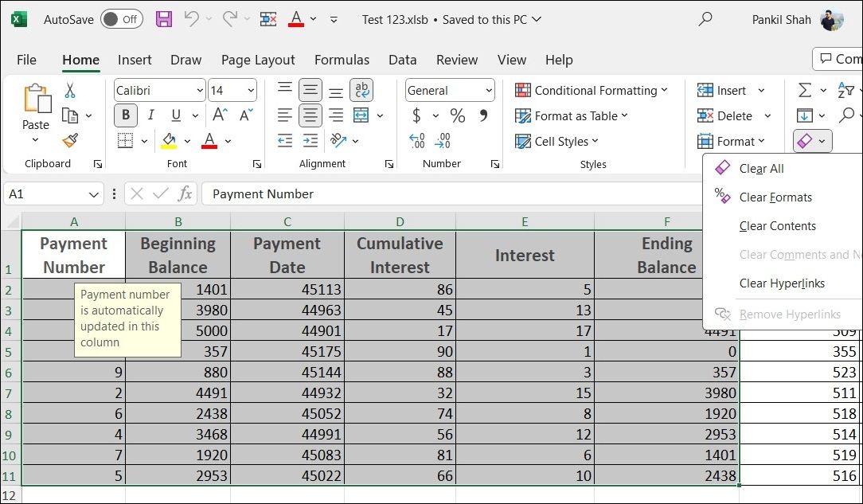Open Conditional Formatting options
This screenshot has height=504, width=863.
pos(592,90)
